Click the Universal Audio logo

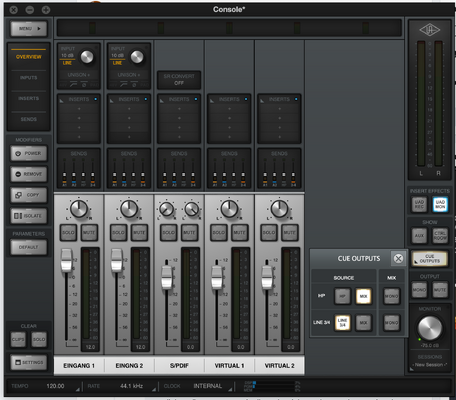pos(430,30)
